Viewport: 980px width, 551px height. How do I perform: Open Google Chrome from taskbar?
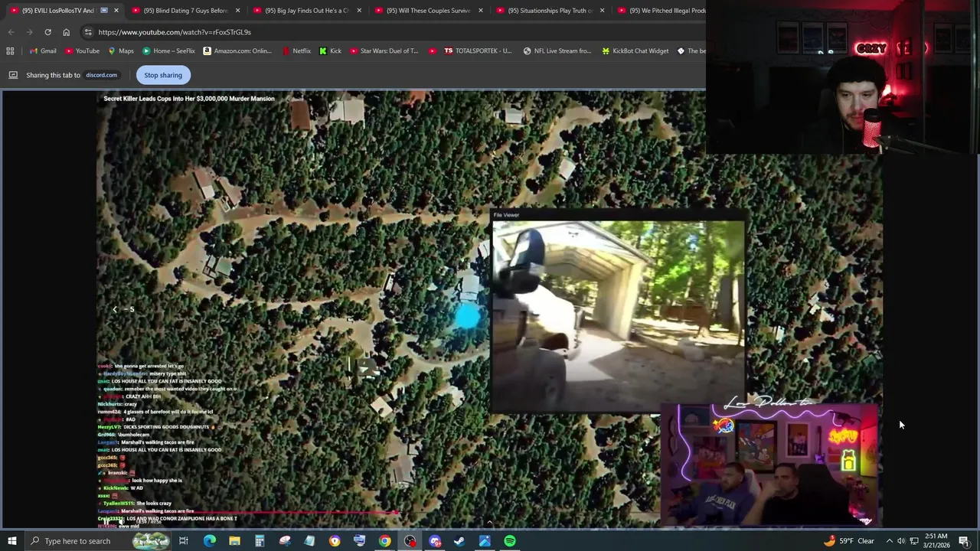pyautogui.click(x=384, y=541)
